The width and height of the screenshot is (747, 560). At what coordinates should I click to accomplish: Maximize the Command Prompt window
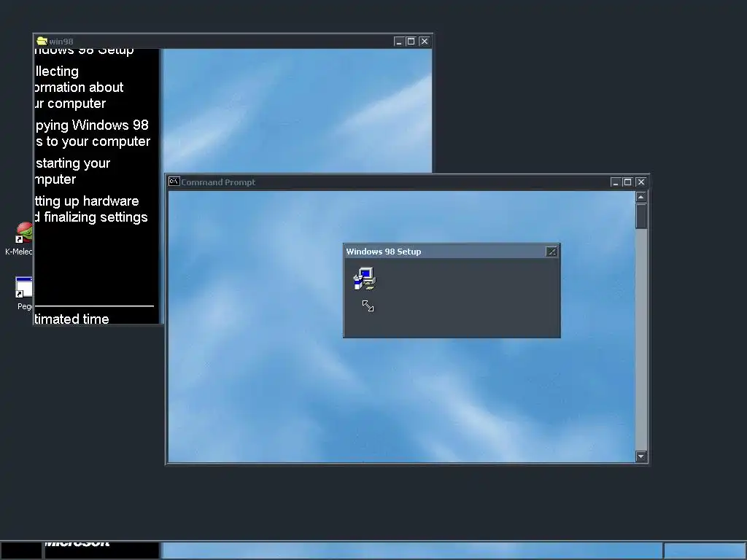pos(628,182)
